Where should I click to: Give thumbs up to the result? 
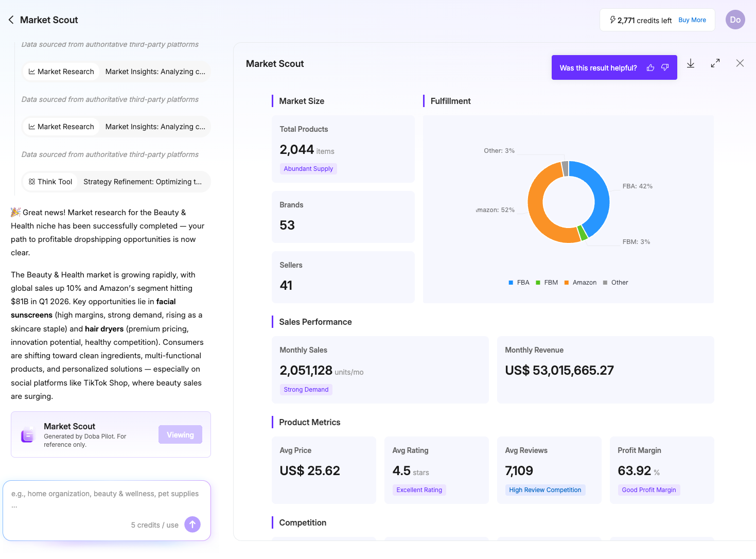point(650,68)
